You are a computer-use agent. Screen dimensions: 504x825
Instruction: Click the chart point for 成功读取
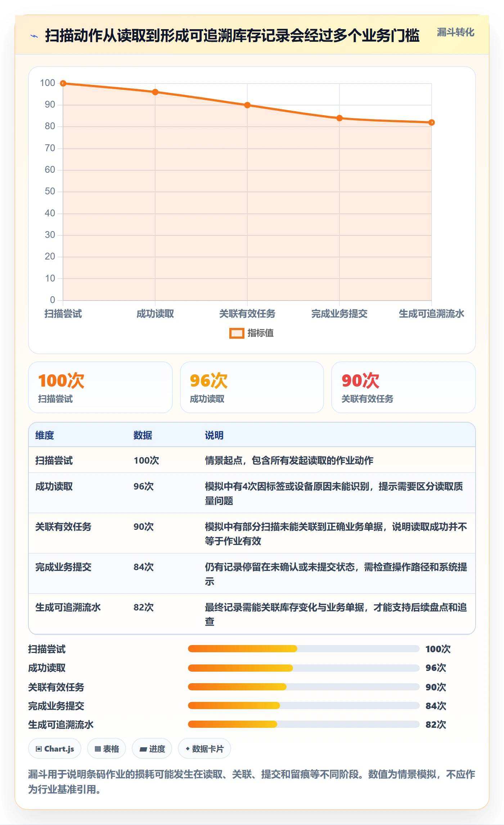(155, 92)
